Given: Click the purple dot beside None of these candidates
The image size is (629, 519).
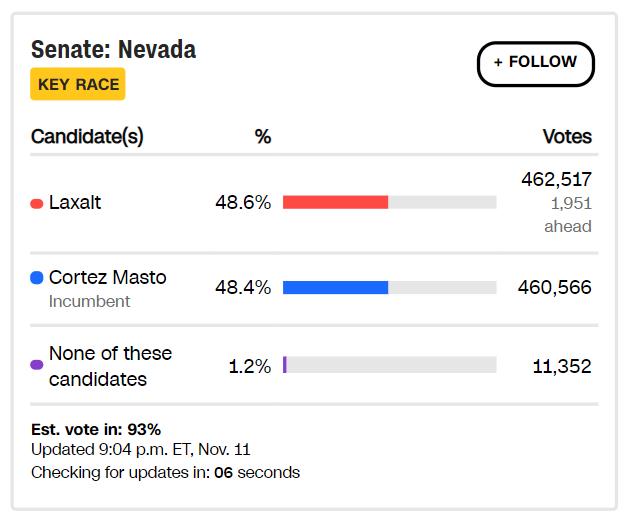Looking at the screenshot, I should tap(37, 365).
